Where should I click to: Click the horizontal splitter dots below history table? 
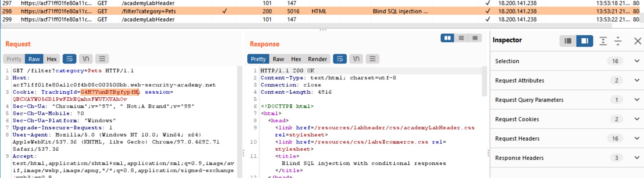coord(323,30)
